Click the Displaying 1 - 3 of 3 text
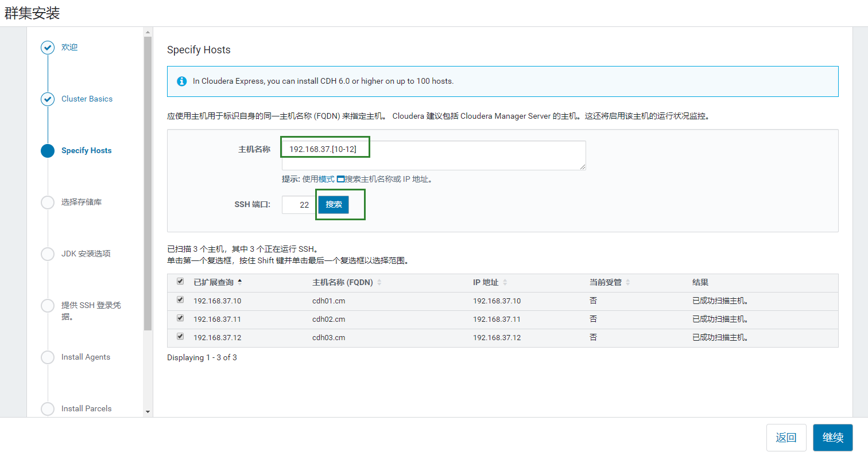This screenshot has height=452, width=868. point(202,357)
